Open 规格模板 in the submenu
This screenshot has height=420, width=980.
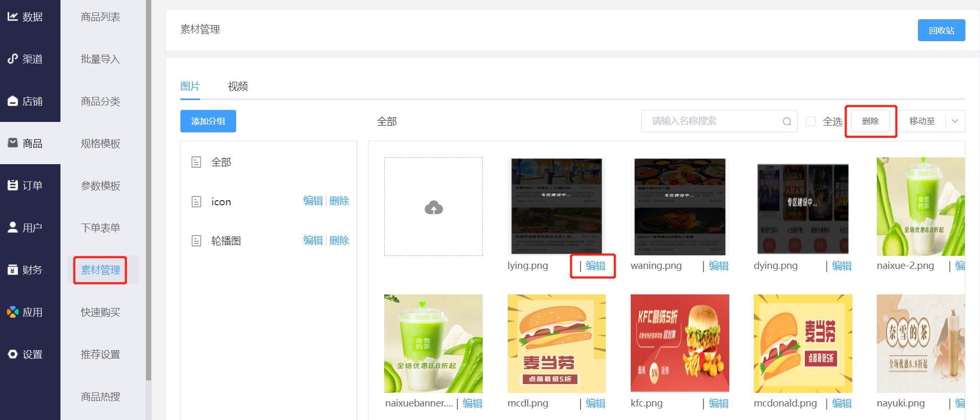[101, 143]
